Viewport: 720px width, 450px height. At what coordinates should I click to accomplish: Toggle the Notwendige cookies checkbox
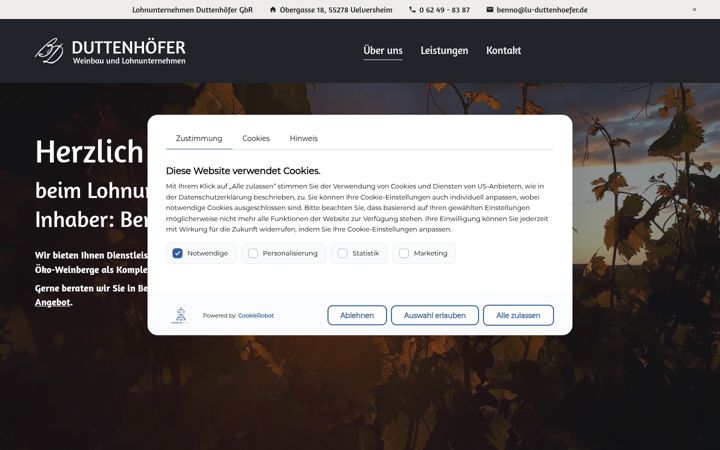(177, 253)
